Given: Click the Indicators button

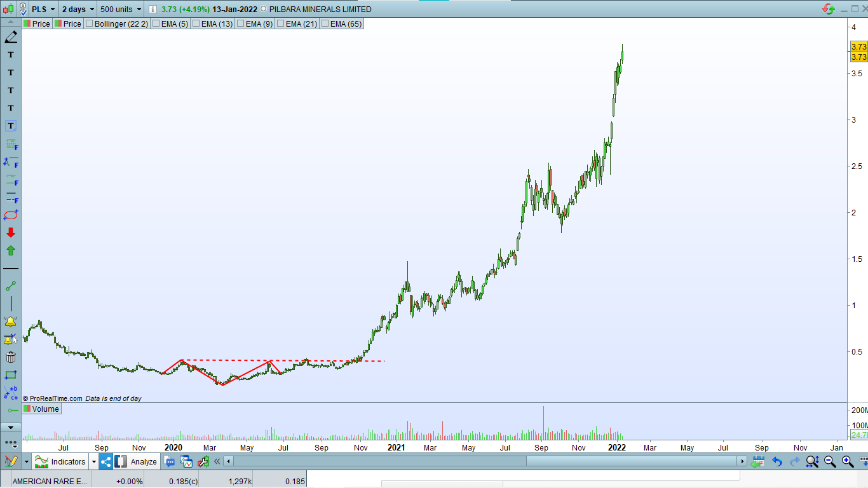Looking at the screenshot, I should [x=61, y=462].
